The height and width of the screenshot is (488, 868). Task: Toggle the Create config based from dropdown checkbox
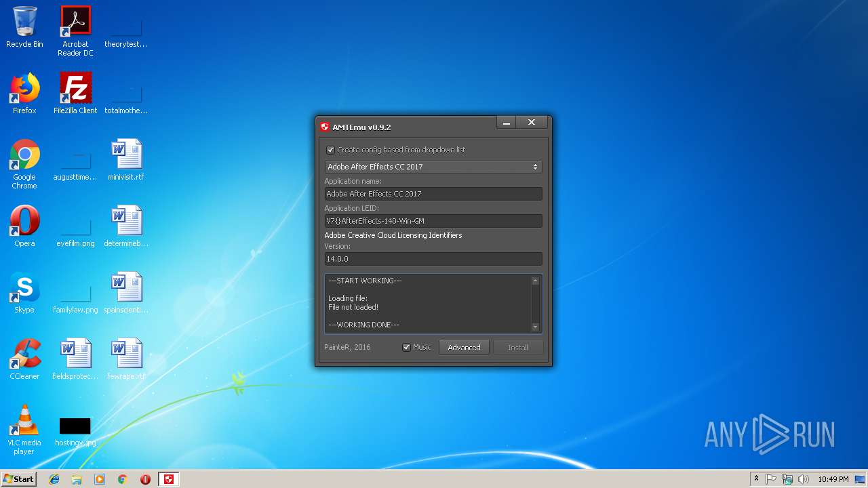point(330,150)
